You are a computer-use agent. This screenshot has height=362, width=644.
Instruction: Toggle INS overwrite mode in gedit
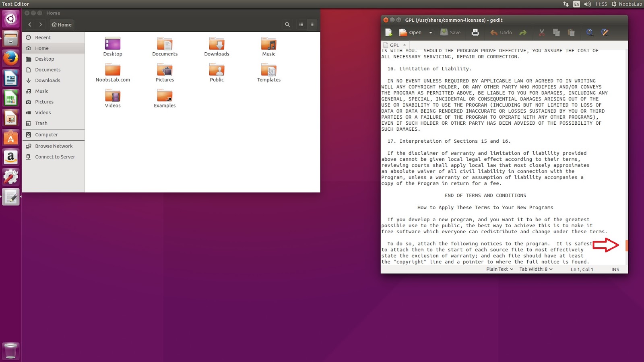[x=615, y=269]
